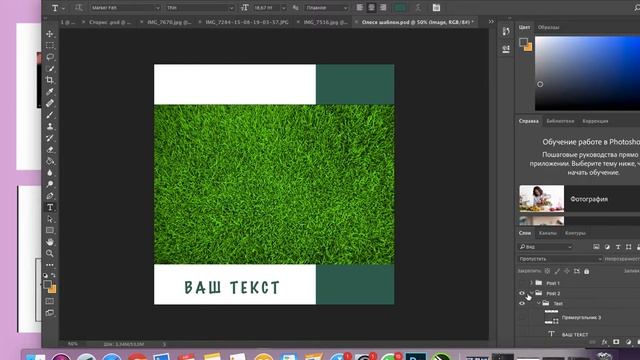The height and width of the screenshot is (360, 640).
Task: Select the Hand tool
Action: 50,242
